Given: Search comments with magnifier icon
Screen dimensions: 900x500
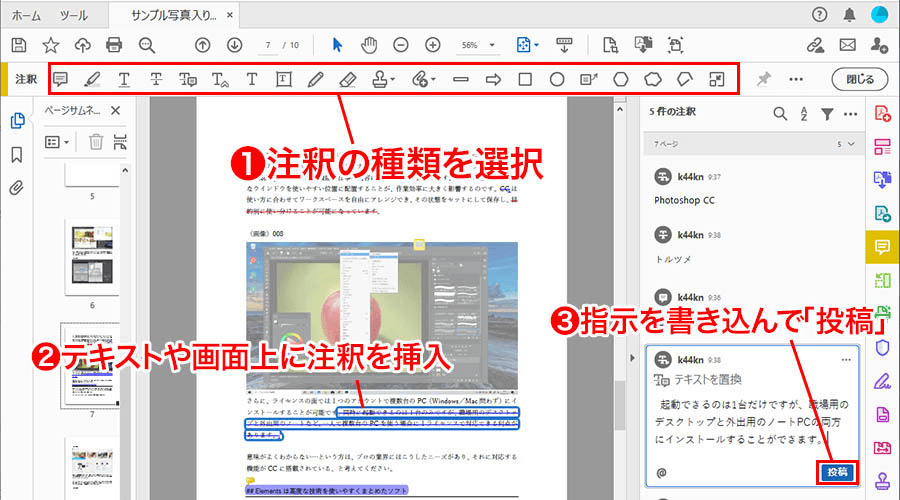Looking at the screenshot, I should coord(779,114).
